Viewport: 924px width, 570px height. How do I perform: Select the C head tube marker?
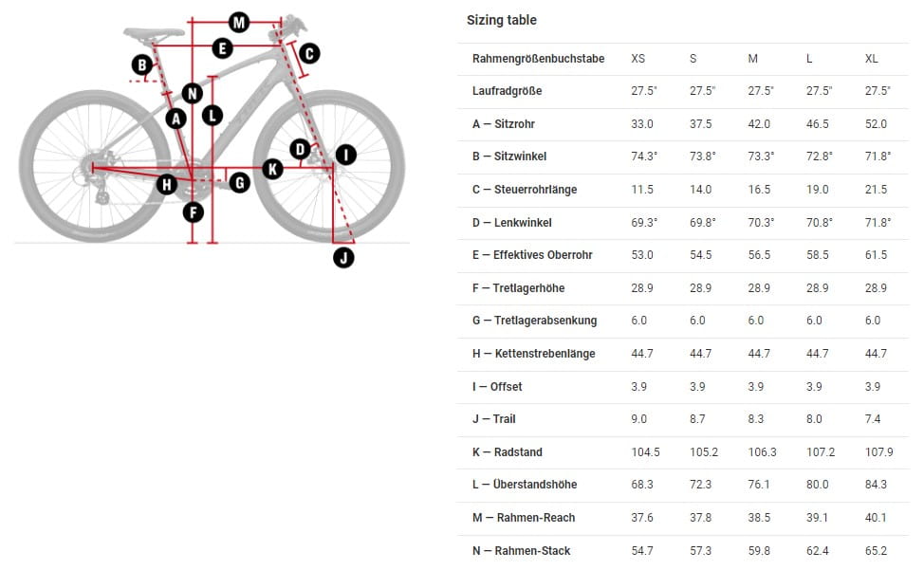tap(309, 53)
